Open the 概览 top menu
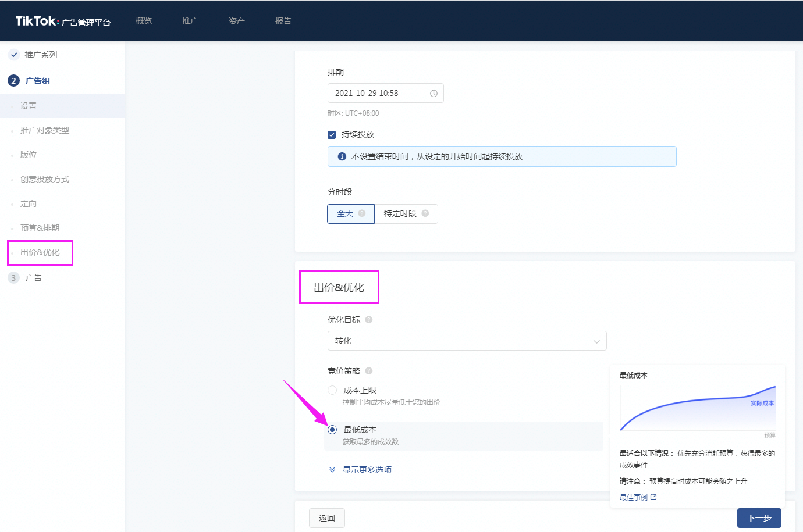 pos(144,21)
